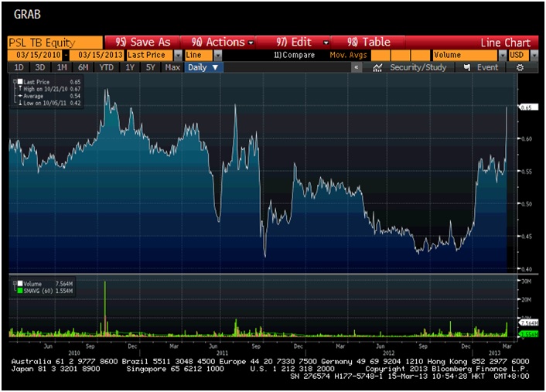Viewport: 546px width, 392px height.
Task: Click the High on 10/21/10 legend row
Action: click(49, 89)
